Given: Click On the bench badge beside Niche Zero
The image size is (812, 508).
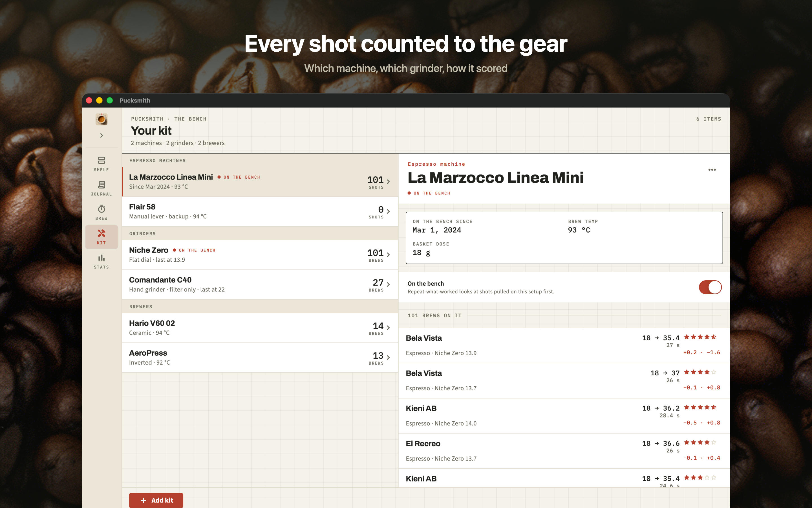Looking at the screenshot, I should click(x=194, y=250).
